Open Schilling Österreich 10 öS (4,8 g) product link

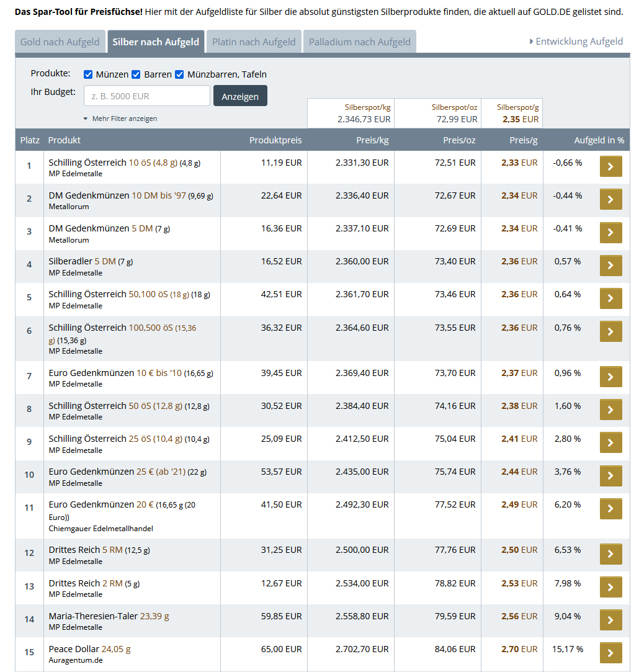pos(124,163)
